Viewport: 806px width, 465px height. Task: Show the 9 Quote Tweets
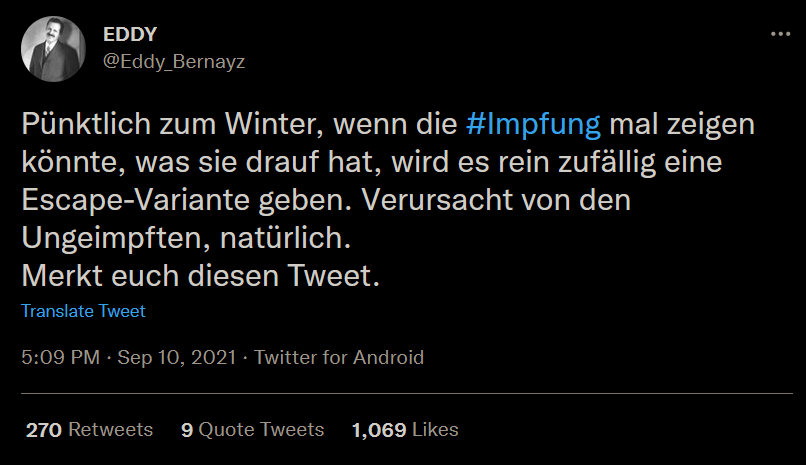tap(252, 429)
